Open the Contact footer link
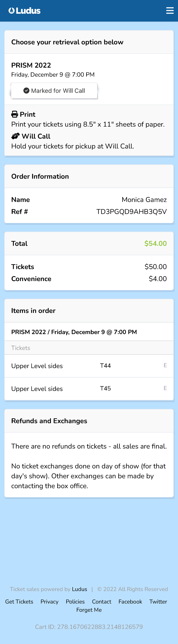This screenshot has height=644, width=178. coord(102,602)
